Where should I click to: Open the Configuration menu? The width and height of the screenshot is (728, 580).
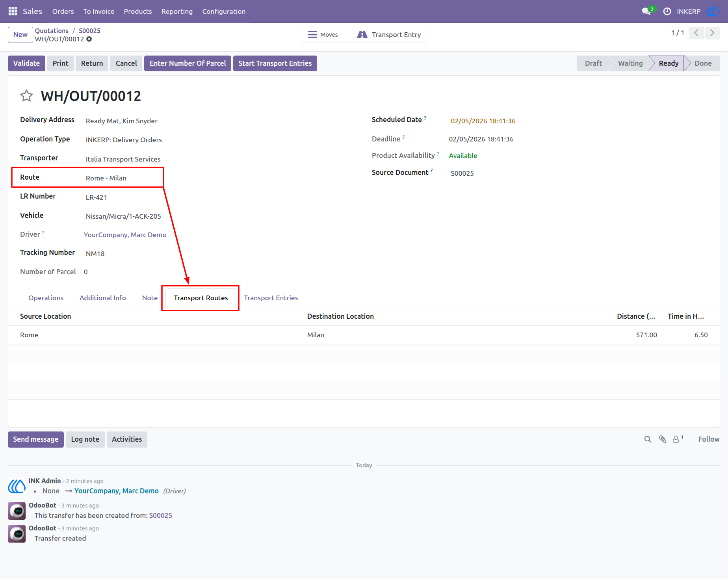[224, 11]
